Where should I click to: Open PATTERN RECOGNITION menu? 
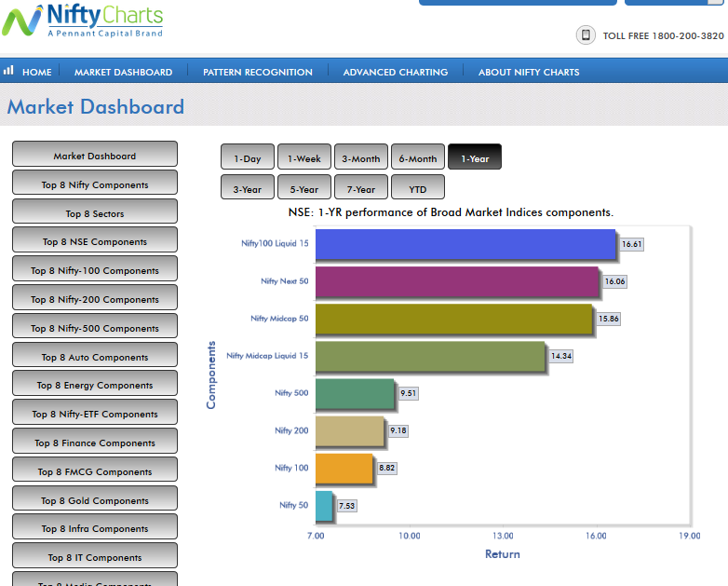pyautogui.click(x=258, y=72)
